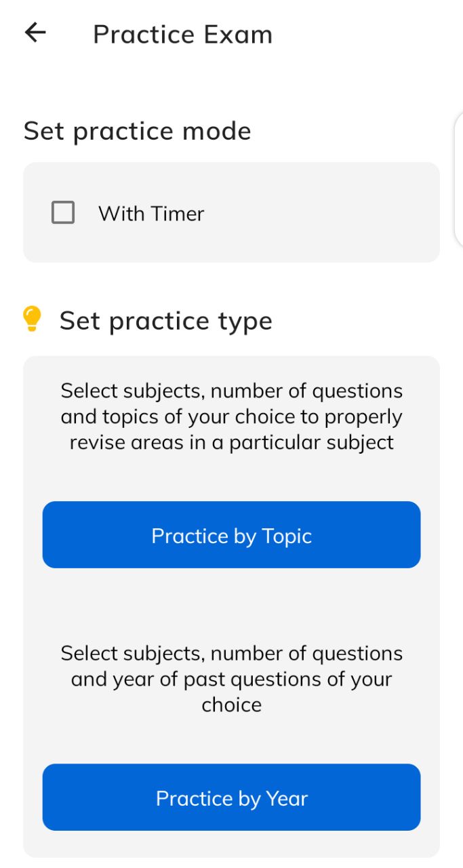Start Practice by Year
463x868 pixels.
tap(231, 797)
